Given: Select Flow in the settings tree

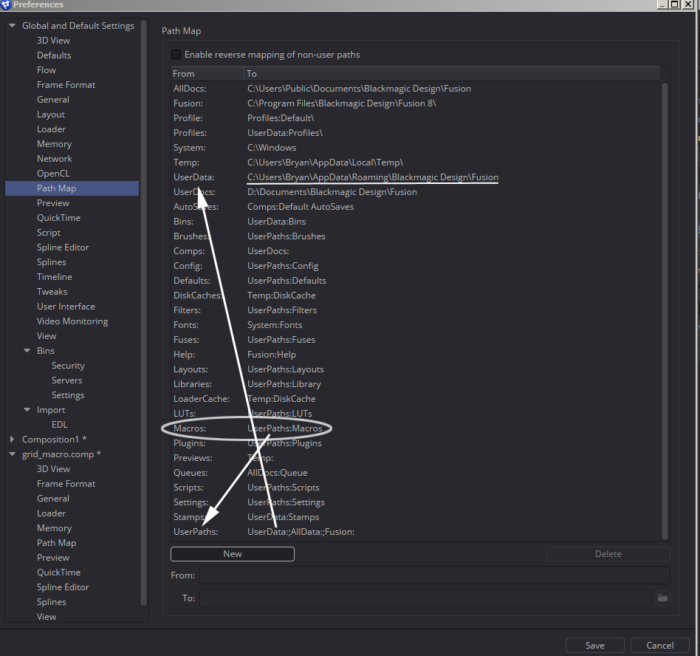Looking at the screenshot, I should coord(46,70).
